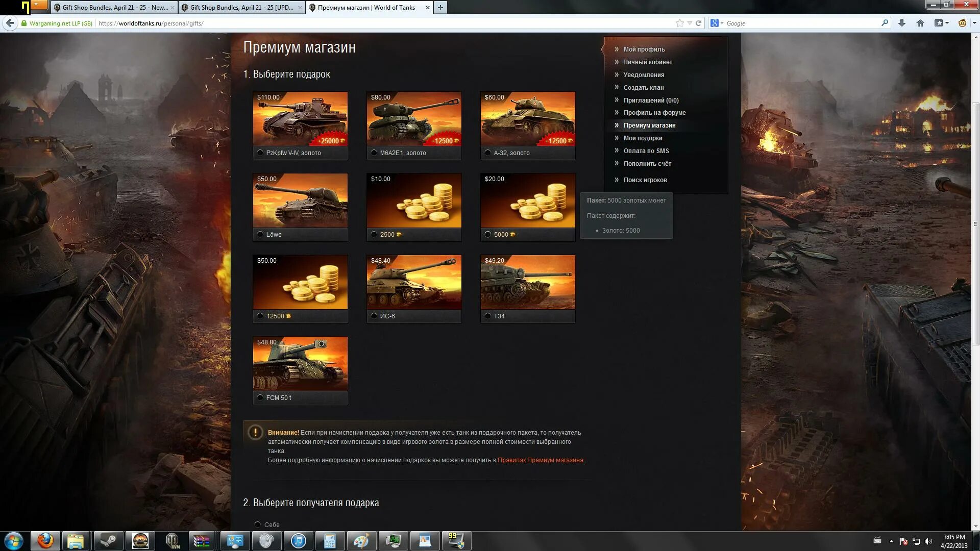
Task: Bookmark this page with the star icon
Action: (x=679, y=23)
